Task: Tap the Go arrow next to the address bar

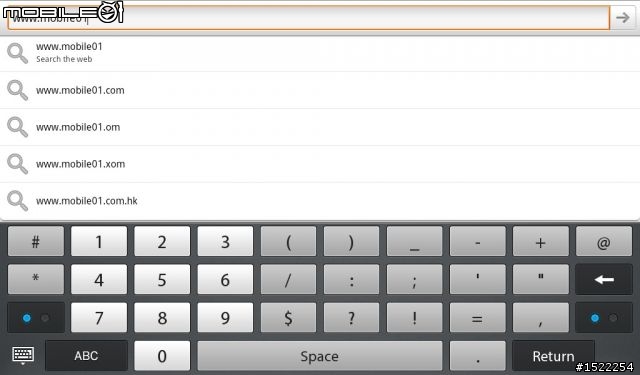Action: (623, 18)
